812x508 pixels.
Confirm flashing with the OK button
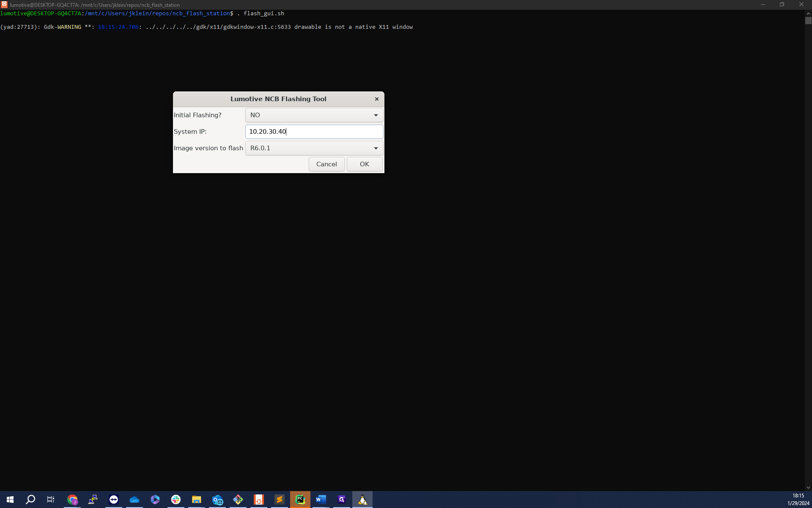pyautogui.click(x=365, y=164)
